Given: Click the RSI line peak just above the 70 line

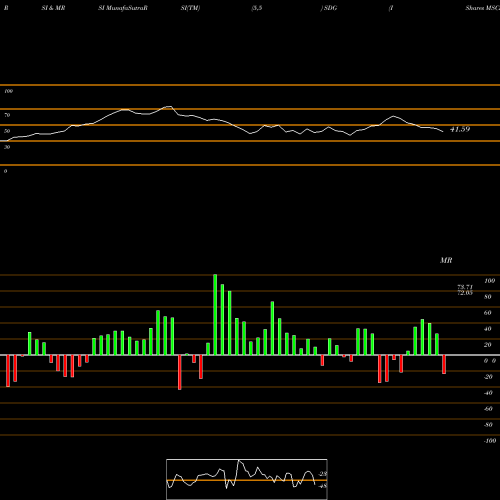Looking at the screenshot, I should coord(169,107).
